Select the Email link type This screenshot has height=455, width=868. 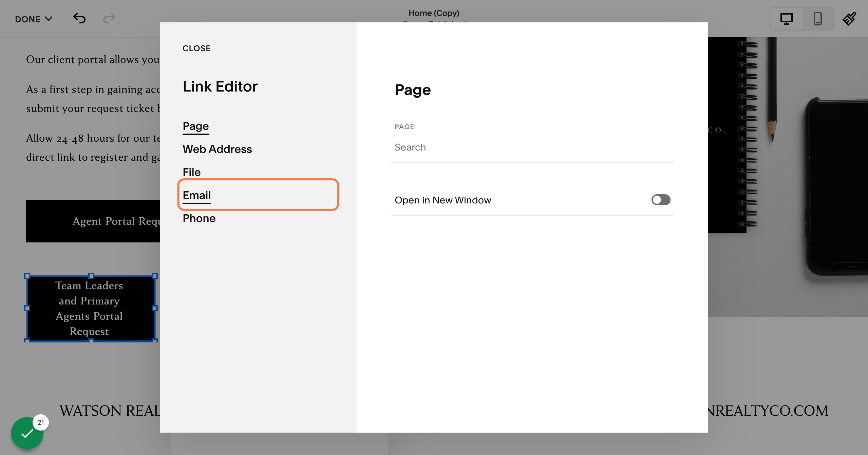(197, 195)
